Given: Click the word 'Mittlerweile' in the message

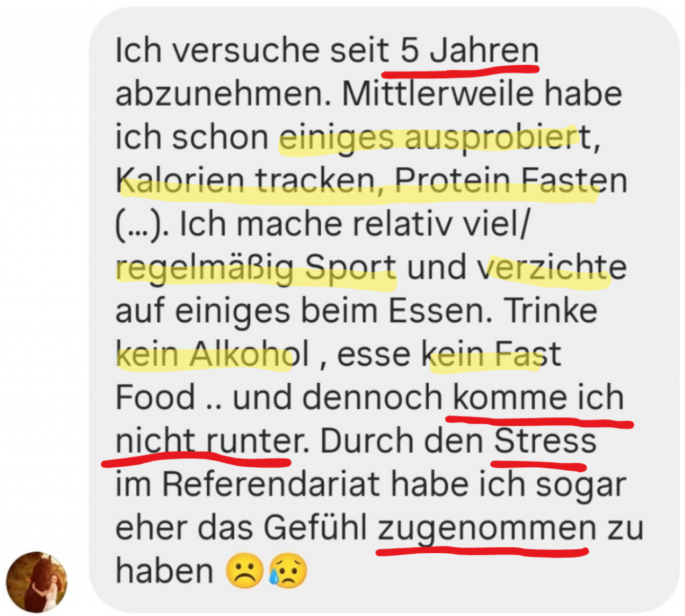Looking at the screenshot, I should 437,94.
